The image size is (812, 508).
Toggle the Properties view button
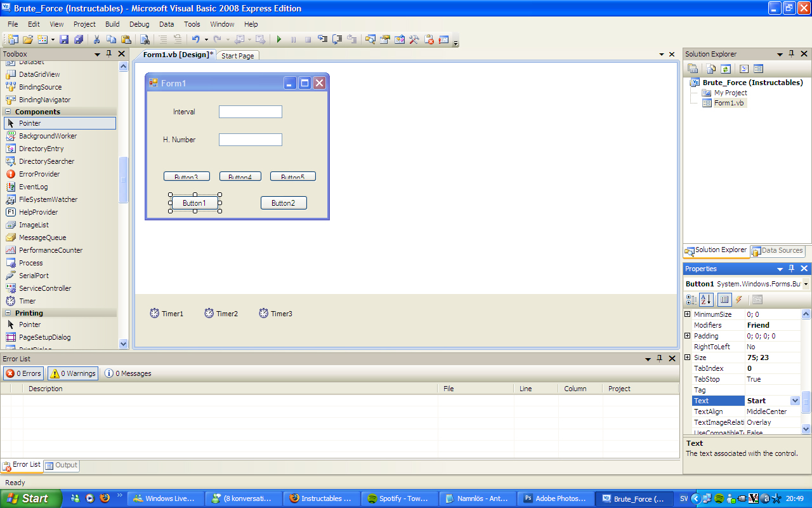pos(724,300)
